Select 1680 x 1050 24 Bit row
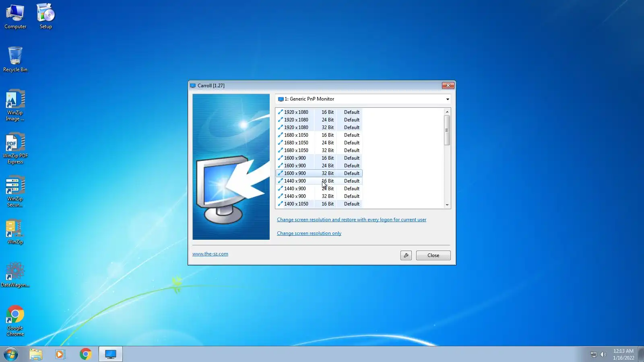Viewport: 644px width, 362px height. click(319, 143)
